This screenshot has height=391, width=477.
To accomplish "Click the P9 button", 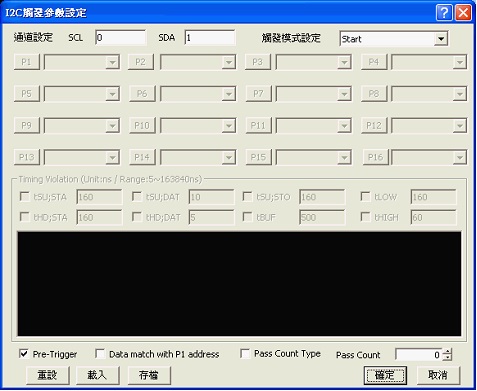I will (27, 126).
